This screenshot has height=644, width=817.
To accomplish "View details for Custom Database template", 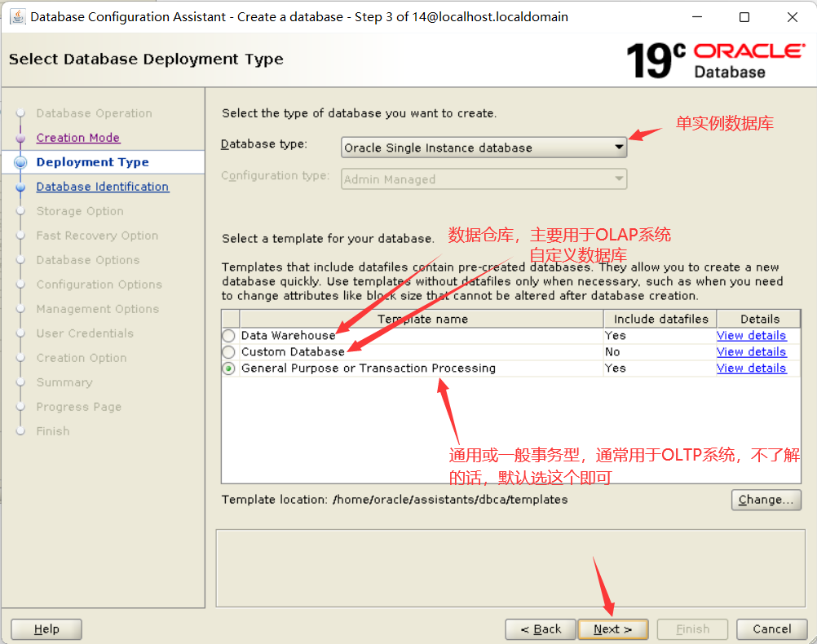I will 751,351.
